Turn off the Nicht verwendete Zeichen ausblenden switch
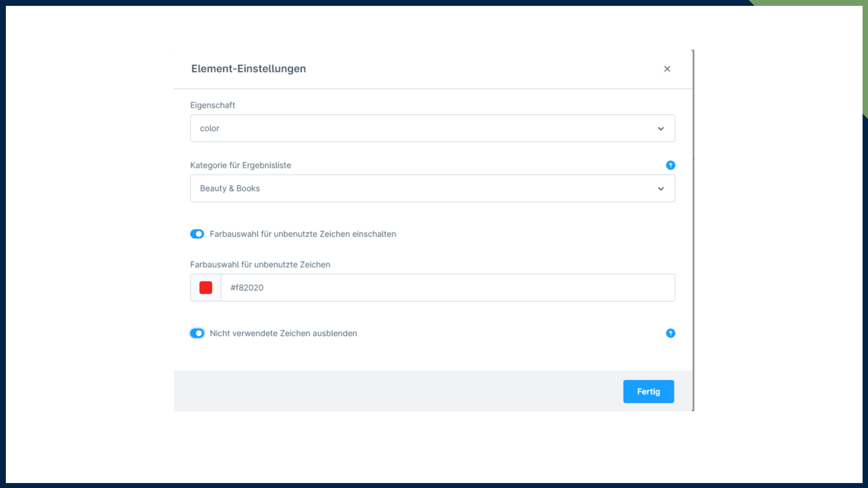868x488 pixels. click(x=197, y=333)
